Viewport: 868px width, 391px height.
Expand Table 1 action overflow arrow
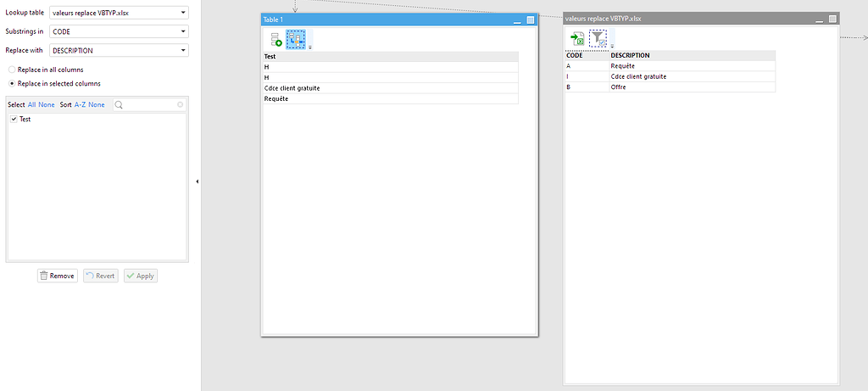tap(310, 47)
